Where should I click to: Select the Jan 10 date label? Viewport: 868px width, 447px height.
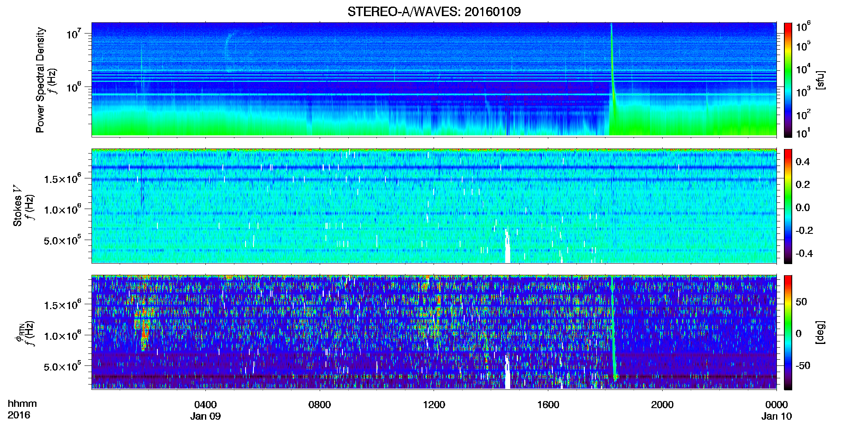776,416
